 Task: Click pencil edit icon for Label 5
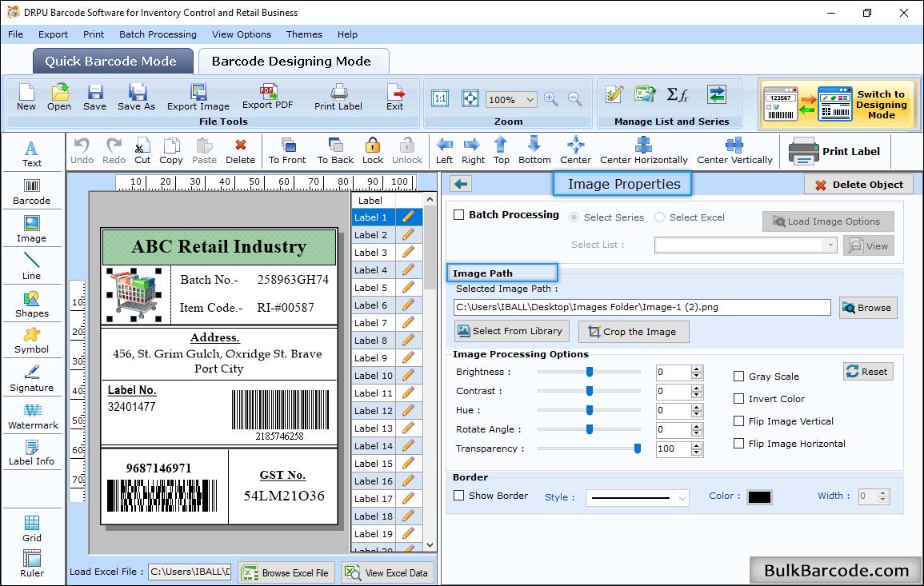408,288
